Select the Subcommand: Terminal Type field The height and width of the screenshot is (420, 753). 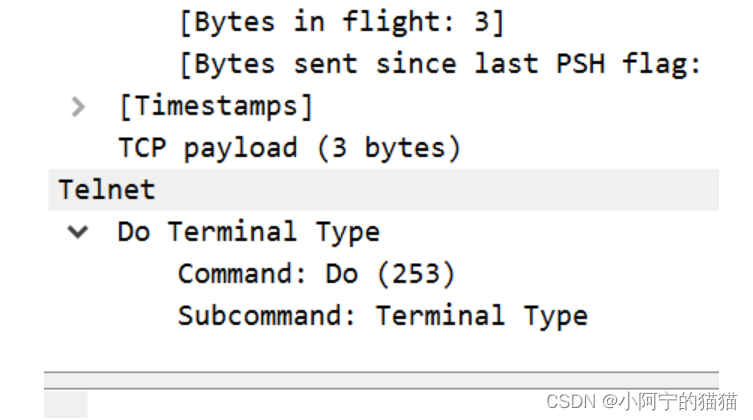coord(383,316)
